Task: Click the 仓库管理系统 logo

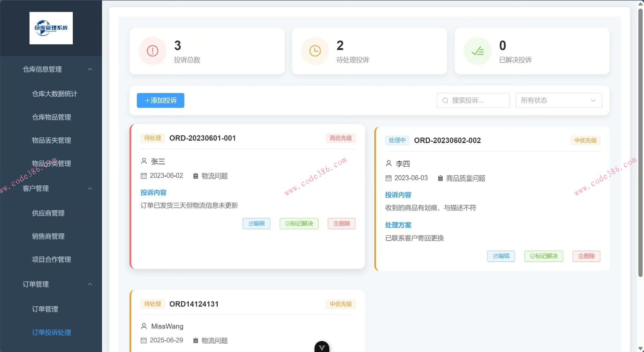Action: (x=51, y=28)
